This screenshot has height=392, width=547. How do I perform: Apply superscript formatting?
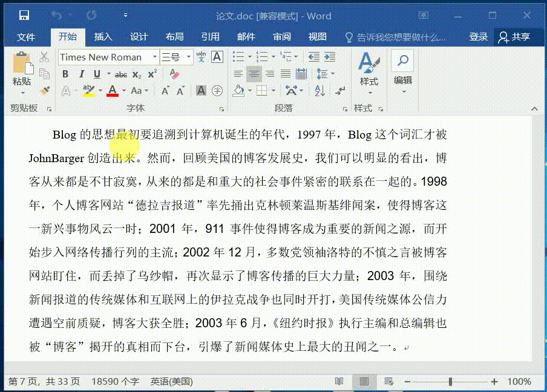coord(151,73)
